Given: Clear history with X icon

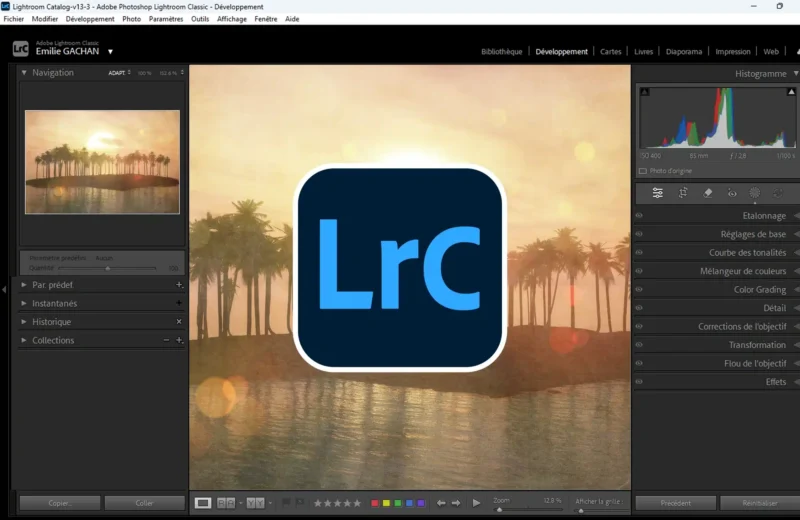Looking at the screenshot, I should click(179, 321).
